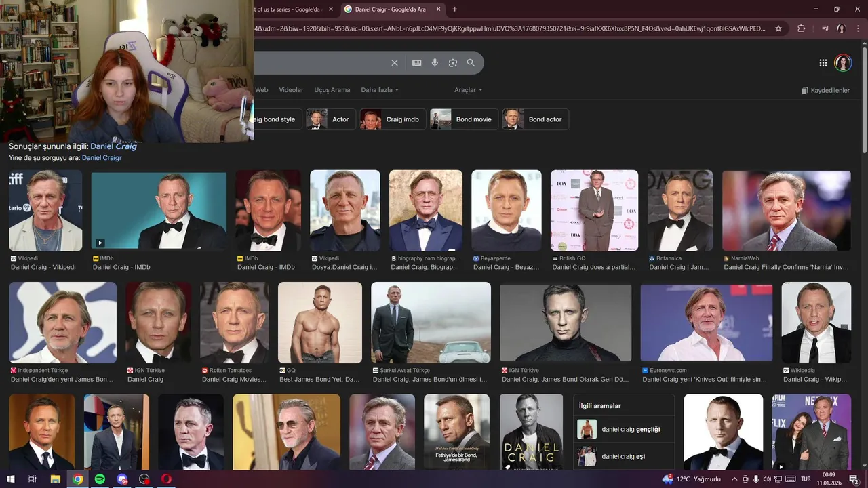The height and width of the screenshot is (488, 868).
Task: Click the magnifying glass search icon
Action: click(471, 63)
